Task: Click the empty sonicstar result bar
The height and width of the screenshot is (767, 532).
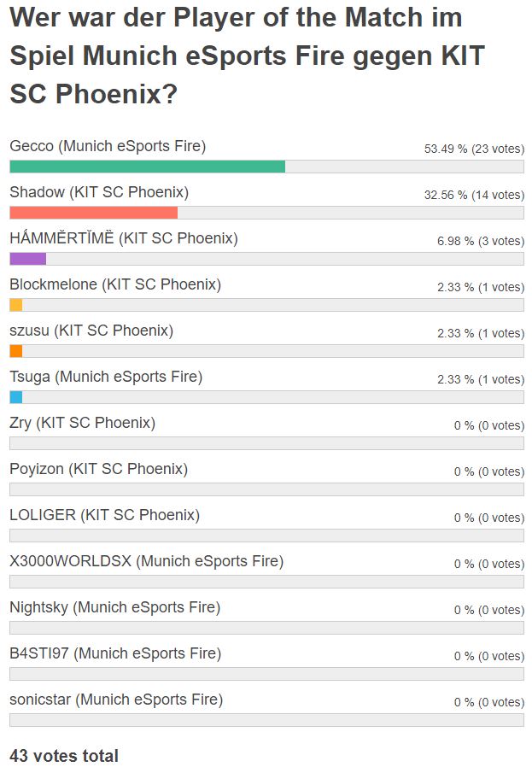Action: 266,720
